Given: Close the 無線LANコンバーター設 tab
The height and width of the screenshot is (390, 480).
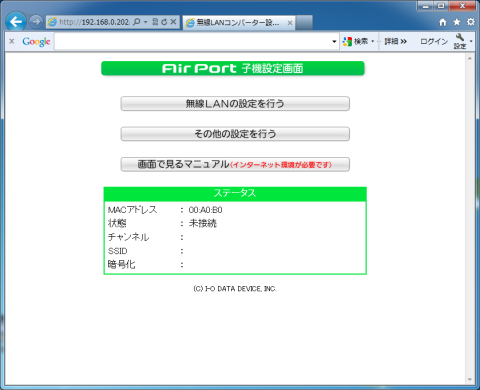Looking at the screenshot, I should click(x=290, y=23).
